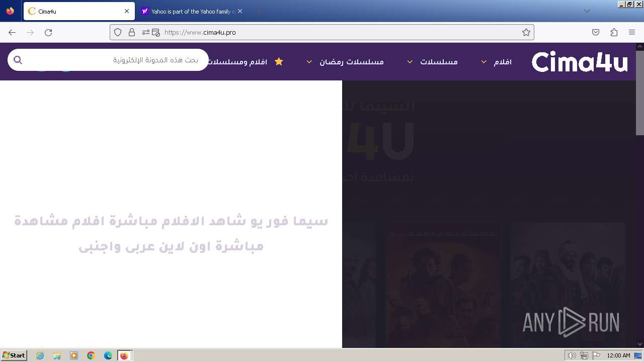644x362 pixels.
Task: Click the Cima4u site logo
Action: tap(580, 62)
